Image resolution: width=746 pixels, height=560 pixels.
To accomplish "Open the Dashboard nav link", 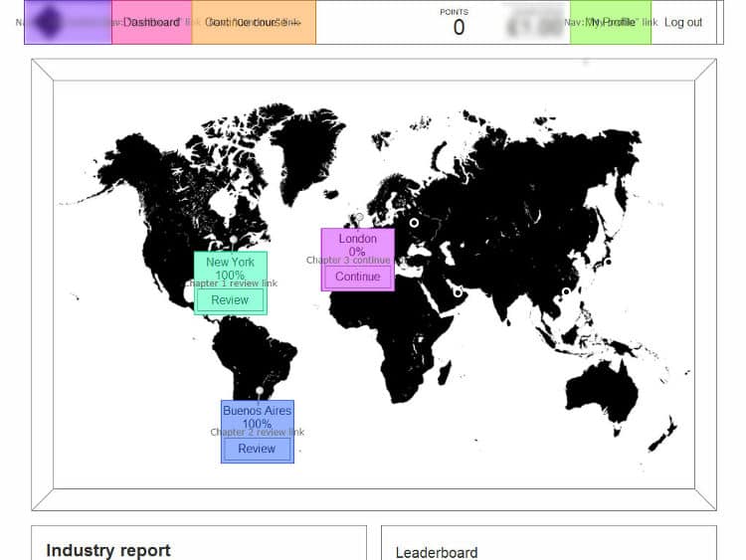I will click(152, 22).
